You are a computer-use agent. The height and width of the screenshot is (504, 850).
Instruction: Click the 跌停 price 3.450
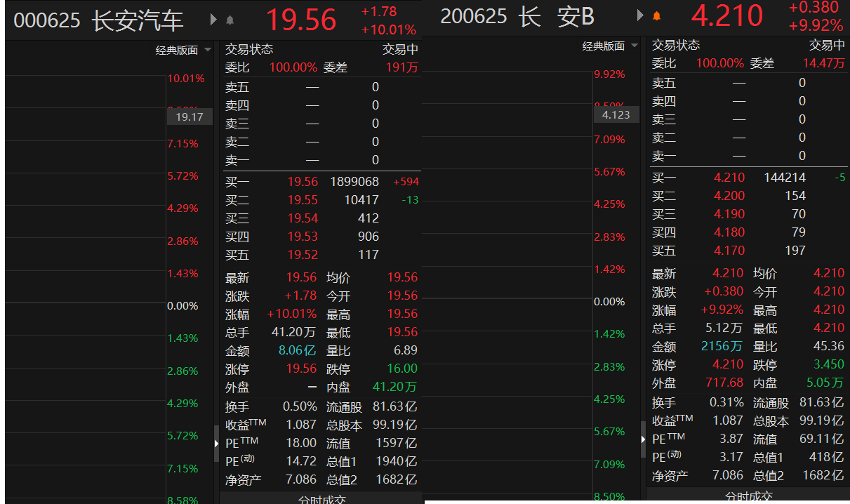pos(829,365)
